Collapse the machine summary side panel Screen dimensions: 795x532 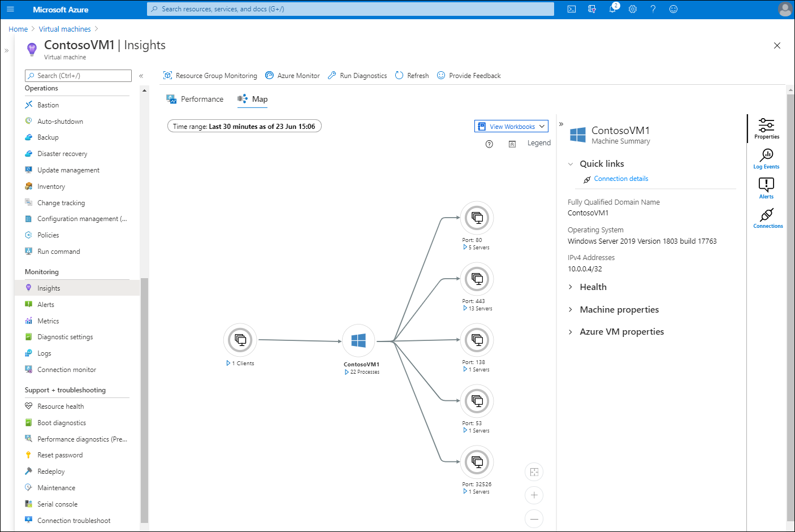pos(561,124)
